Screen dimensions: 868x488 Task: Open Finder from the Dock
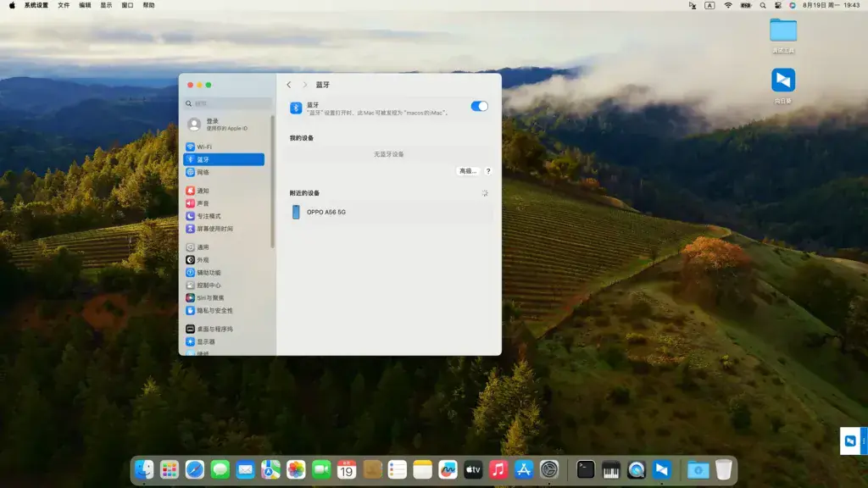click(x=144, y=469)
